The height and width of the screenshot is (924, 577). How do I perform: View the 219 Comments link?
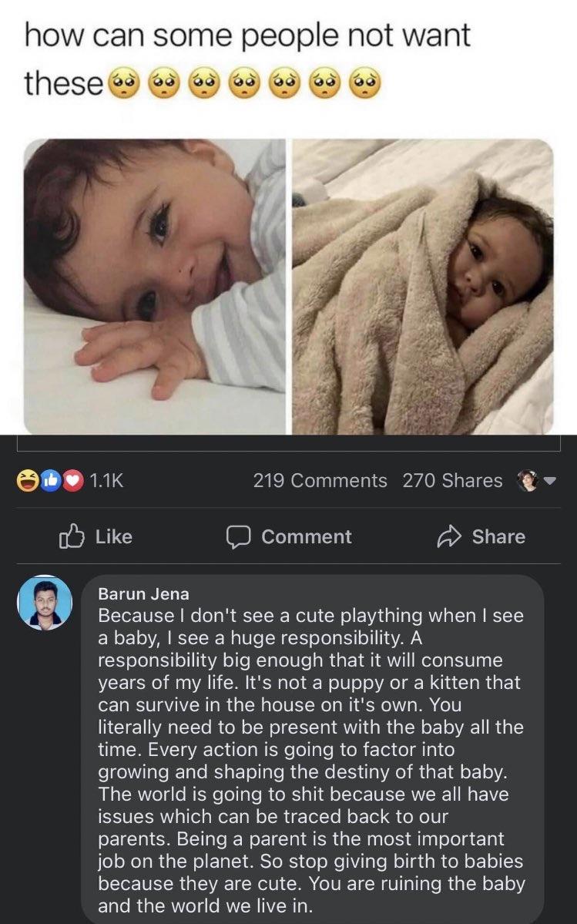(320, 481)
